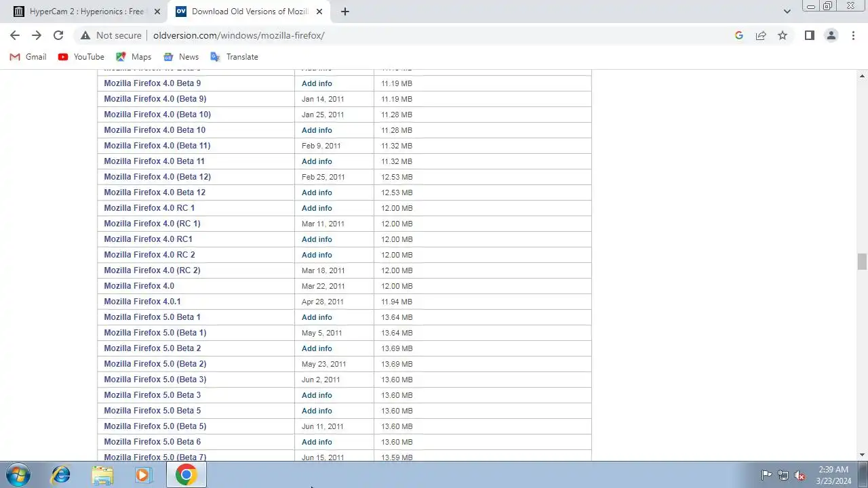Select the date Jan 14, 2011
The width and height of the screenshot is (868, 488).
(x=323, y=99)
